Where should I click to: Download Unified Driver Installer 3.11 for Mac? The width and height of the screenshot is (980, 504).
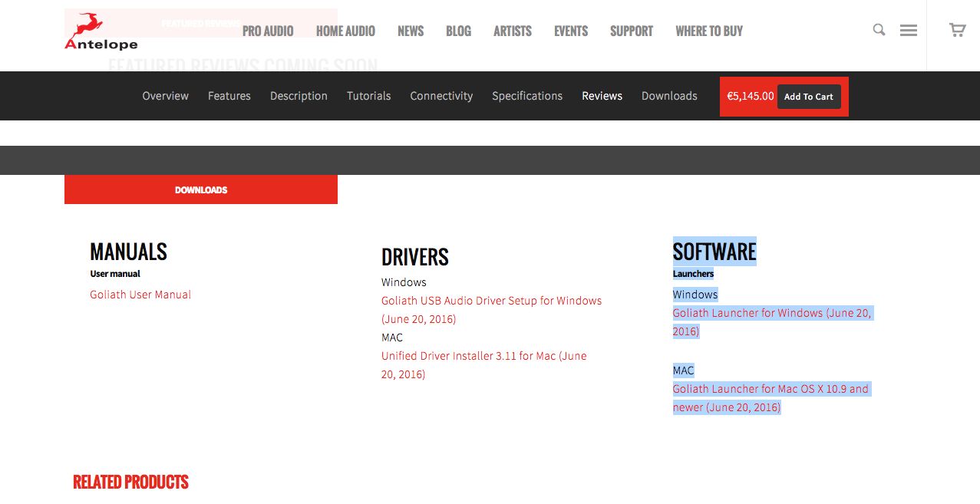(484, 365)
